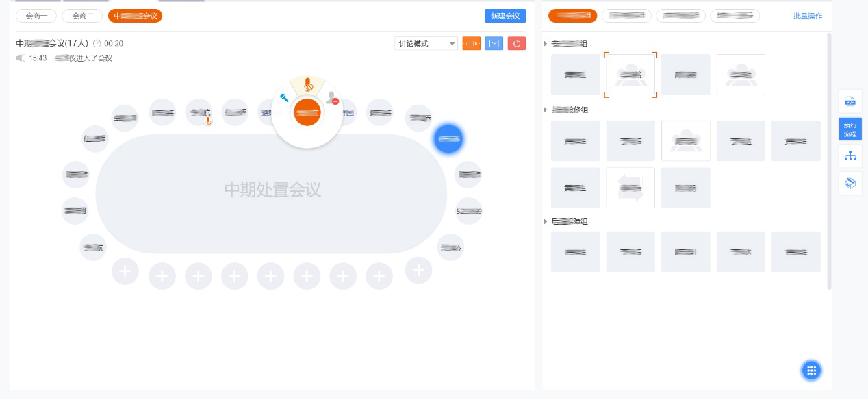The height and width of the screenshot is (400, 868).
Task: Click the box package sidebar icon
Action: click(x=850, y=184)
